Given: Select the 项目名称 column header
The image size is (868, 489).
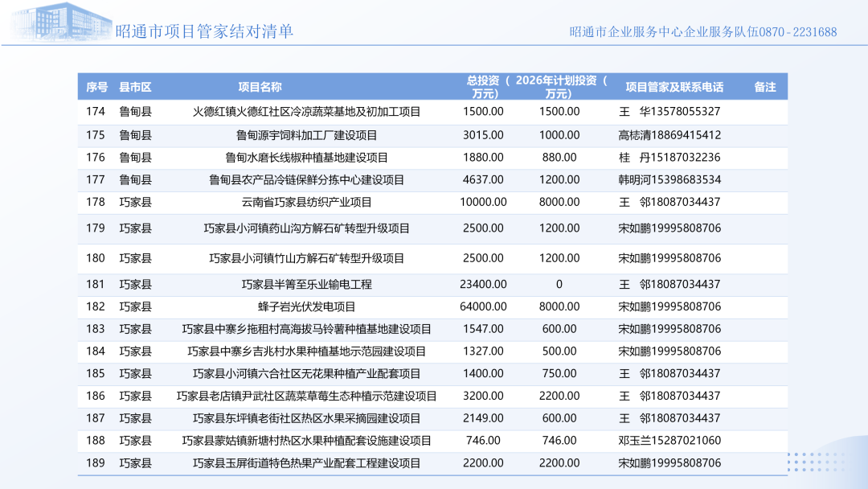Looking at the screenshot, I should 260,87.
